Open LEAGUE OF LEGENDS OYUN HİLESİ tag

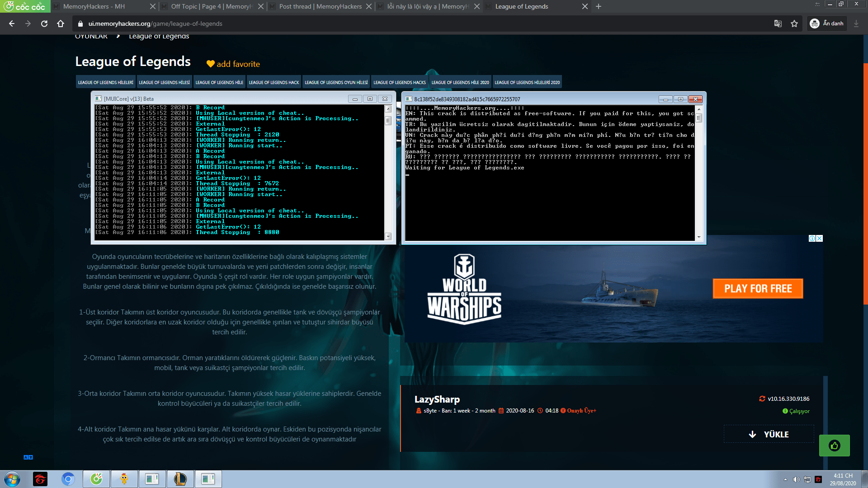coord(336,82)
